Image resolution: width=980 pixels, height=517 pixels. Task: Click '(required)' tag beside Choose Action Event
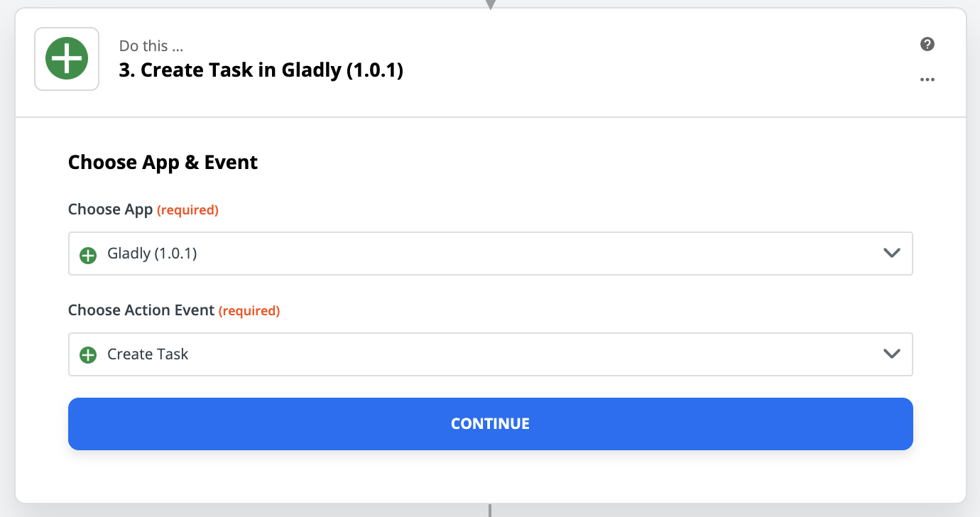pos(249,311)
